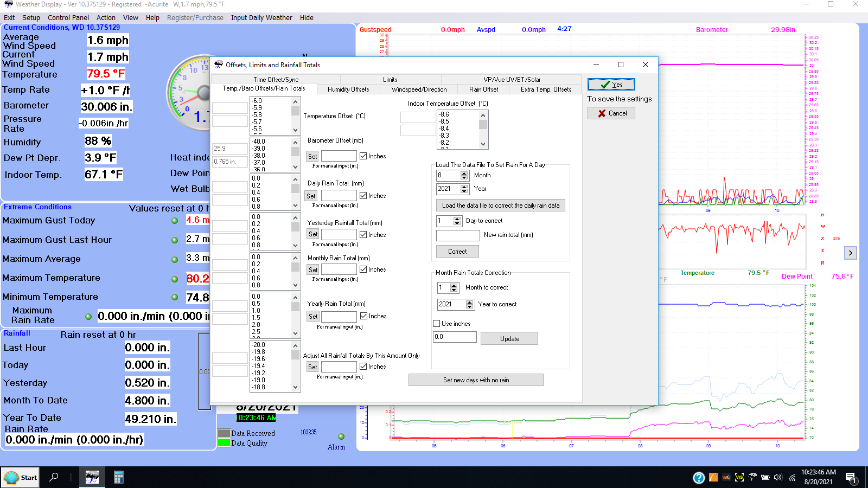The image size is (868, 488).
Task: Click Set new days with no rain
Action: point(476,380)
